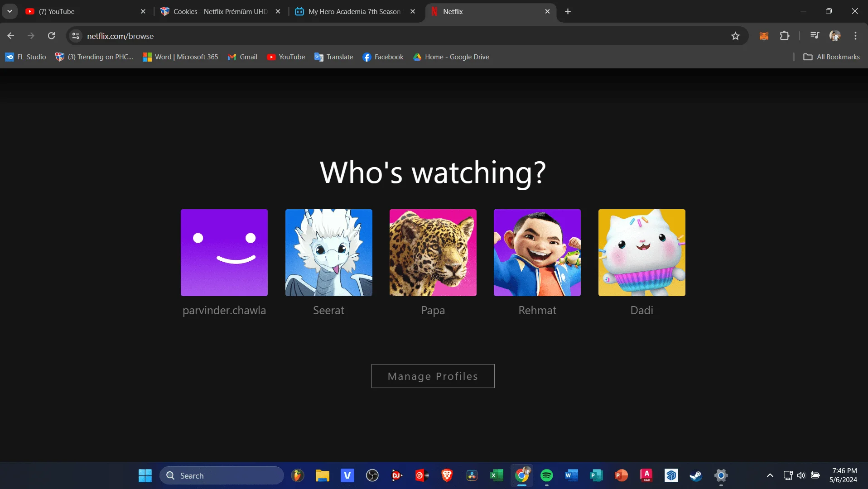
Task: View site information icon in address bar
Action: tap(76, 36)
